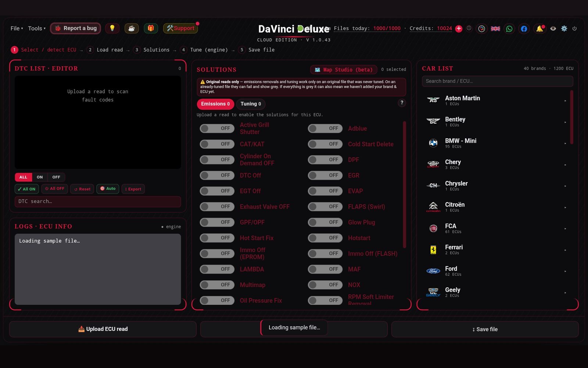The image size is (588, 368).
Task: Click Upload ECU read button
Action: coord(103,329)
